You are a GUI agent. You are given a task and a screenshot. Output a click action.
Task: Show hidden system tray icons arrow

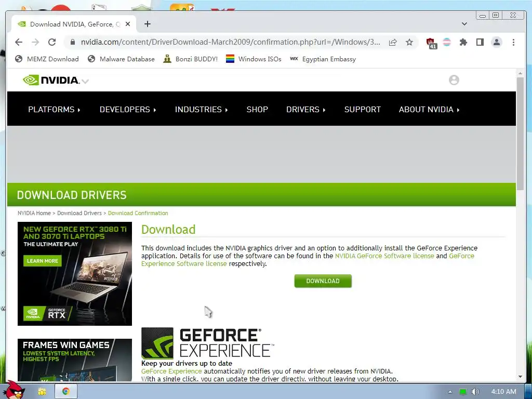pyautogui.click(x=450, y=392)
